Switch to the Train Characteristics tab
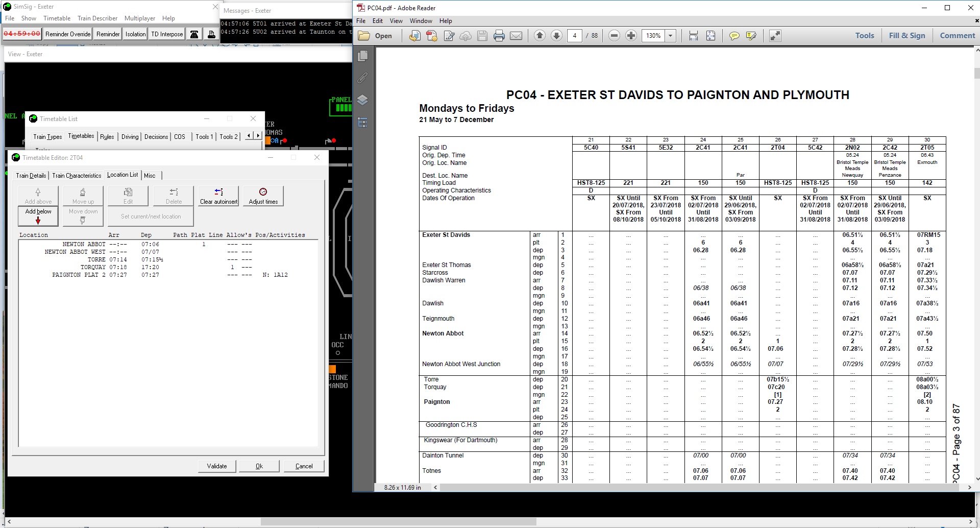 coord(77,175)
